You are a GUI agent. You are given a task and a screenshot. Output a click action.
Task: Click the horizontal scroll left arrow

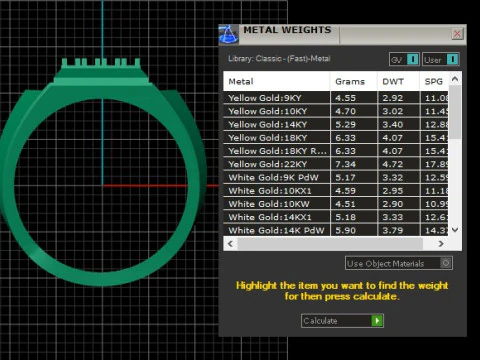pyautogui.click(x=230, y=244)
